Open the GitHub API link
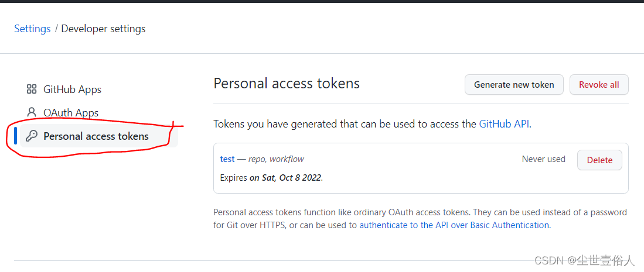Screen dimensions: 644x272 coord(504,124)
